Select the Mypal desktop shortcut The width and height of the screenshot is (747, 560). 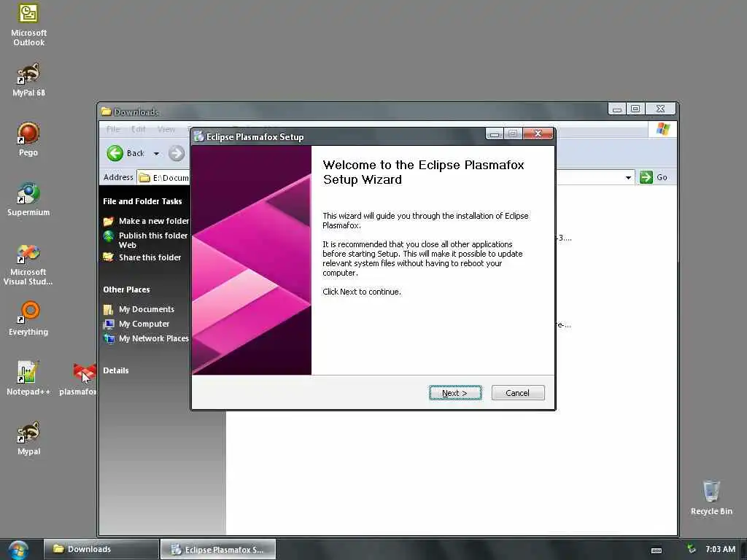28,438
